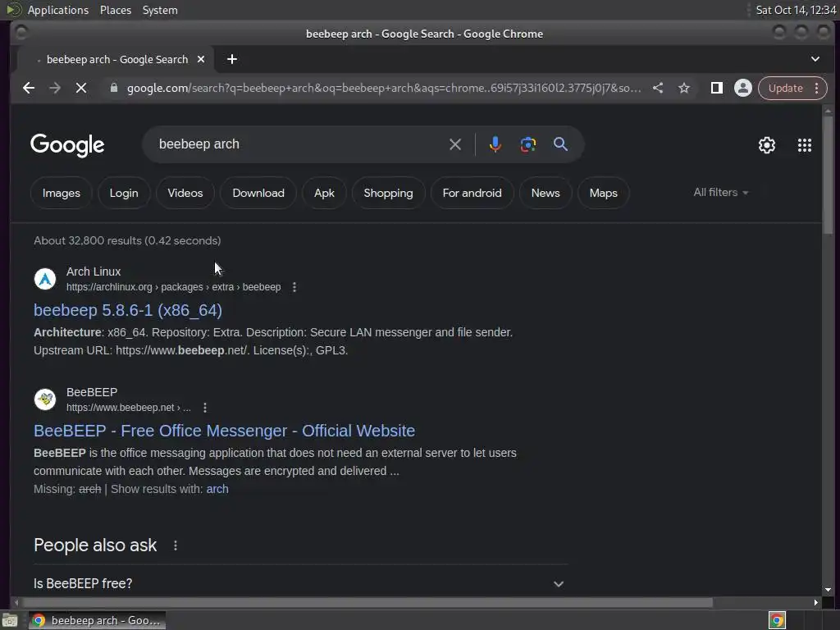The image size is (840, 630).
Task: Open the beebeep 5.8.6-1 (x86_64) result
Action: click(127, 310)
